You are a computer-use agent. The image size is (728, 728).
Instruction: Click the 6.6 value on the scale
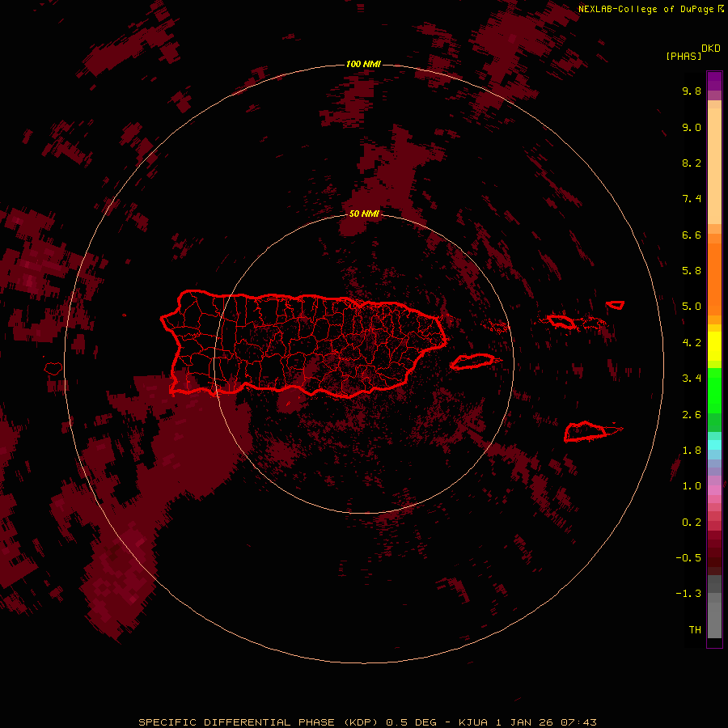coord(692,235)
